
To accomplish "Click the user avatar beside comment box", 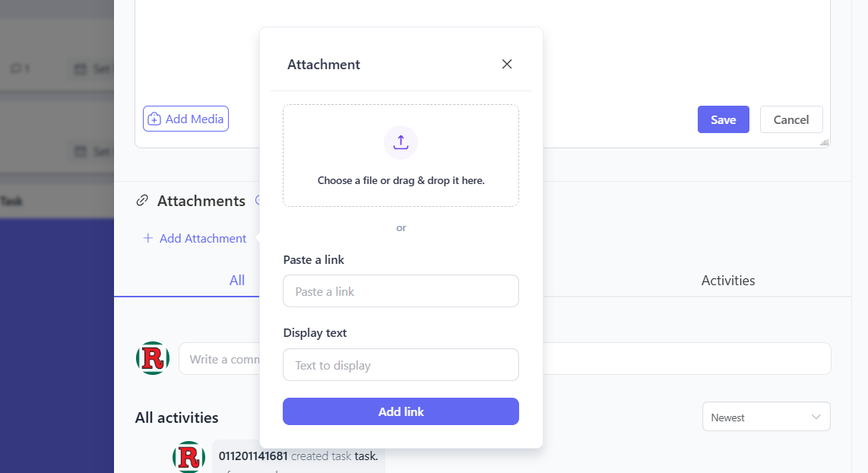I will pyautogui.click(x=153, y=358).
